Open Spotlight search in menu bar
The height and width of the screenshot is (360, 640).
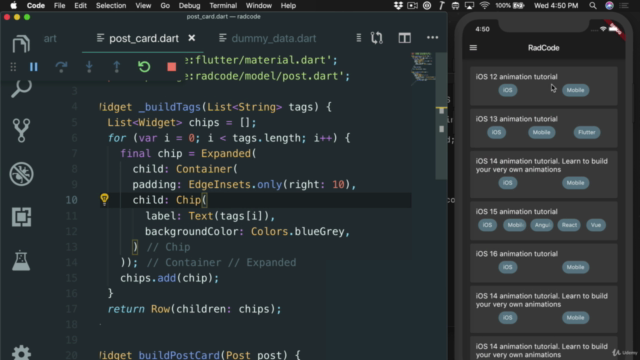point(593,6)
